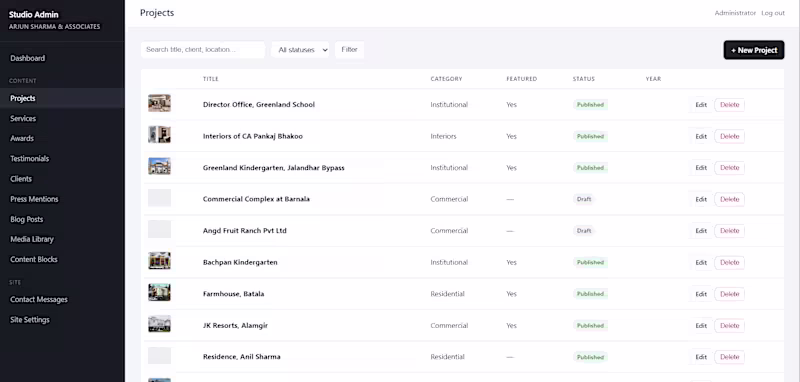
Task: Edit Commercial Complex at Barnala
Action: click(x=701, y=199)
